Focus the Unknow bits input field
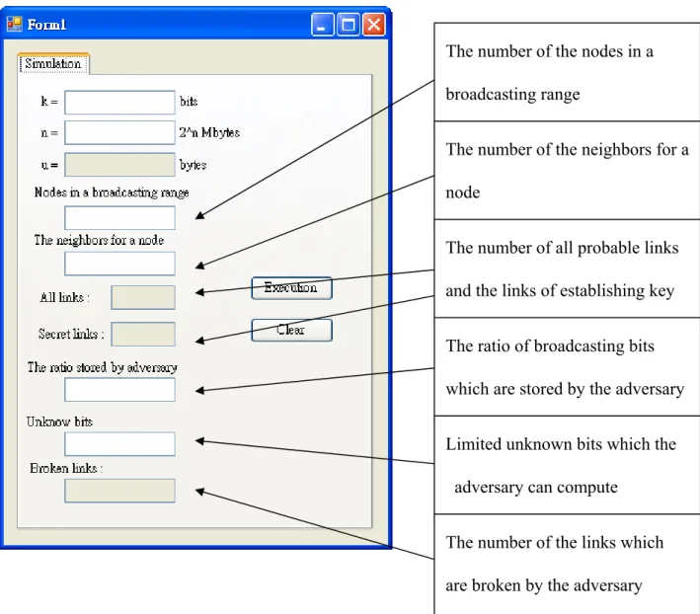Screen dimensions: 700x614 click(x=119, y=444)
